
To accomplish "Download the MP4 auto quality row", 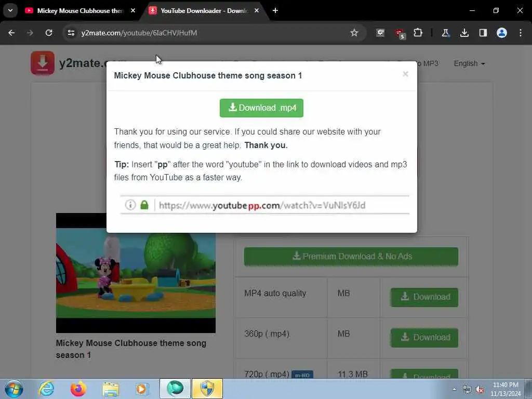I will coord(424,297).
